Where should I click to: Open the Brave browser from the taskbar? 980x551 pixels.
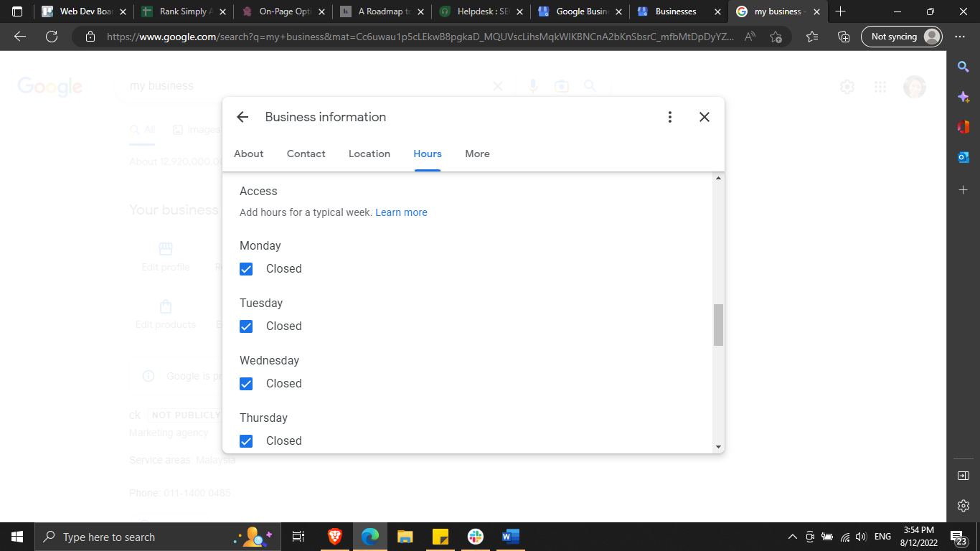pos(335,537)
